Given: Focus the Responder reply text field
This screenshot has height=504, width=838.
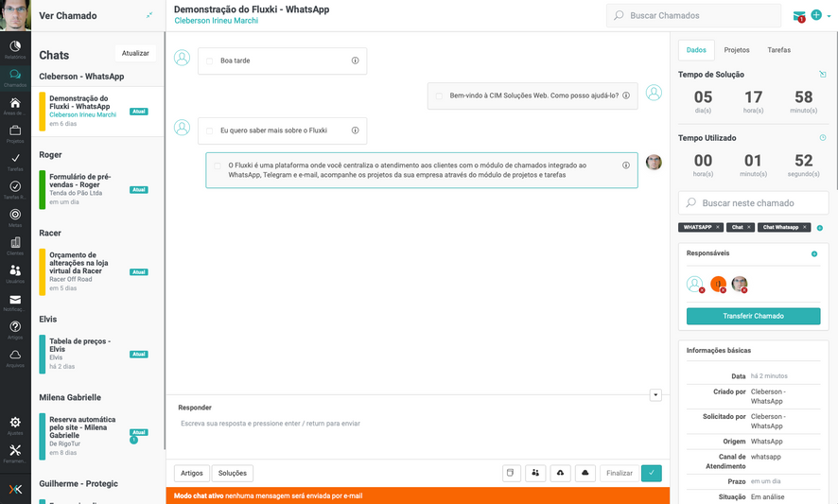Looking at the screenshot, I should tap(417, 424).
